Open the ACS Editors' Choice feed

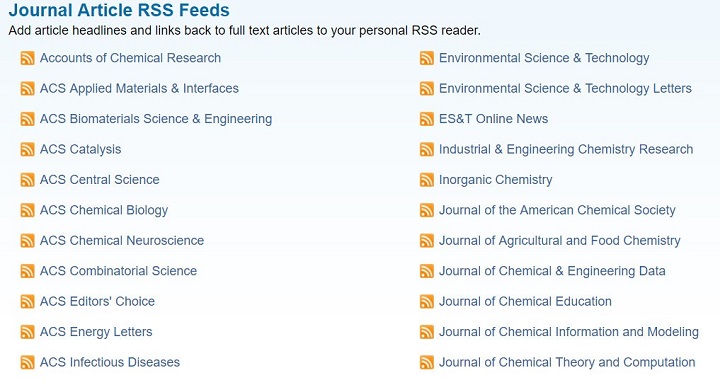(x=97, y=301)
